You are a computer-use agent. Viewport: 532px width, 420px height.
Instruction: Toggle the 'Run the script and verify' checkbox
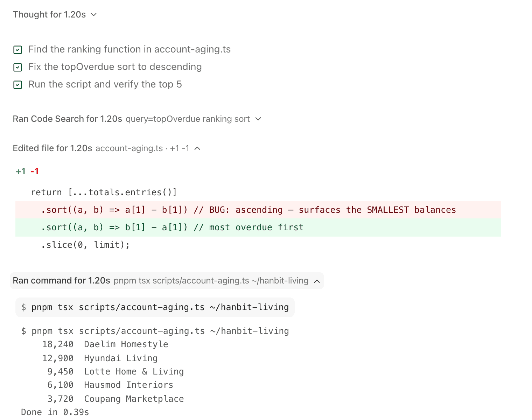click(17, 85)
